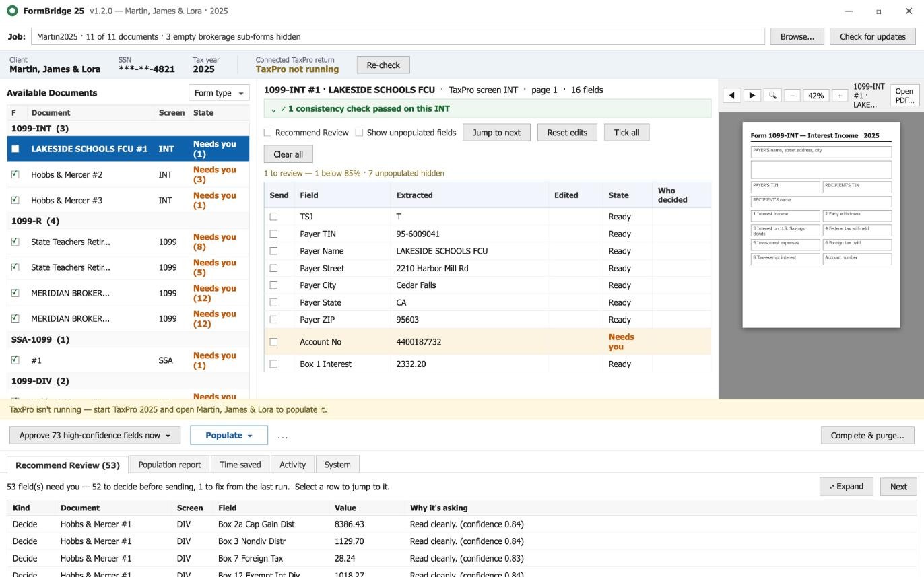The width and height of the screenshot is (924, 577).
Task: Click the Check for updates button
Action: coord(873,36)
